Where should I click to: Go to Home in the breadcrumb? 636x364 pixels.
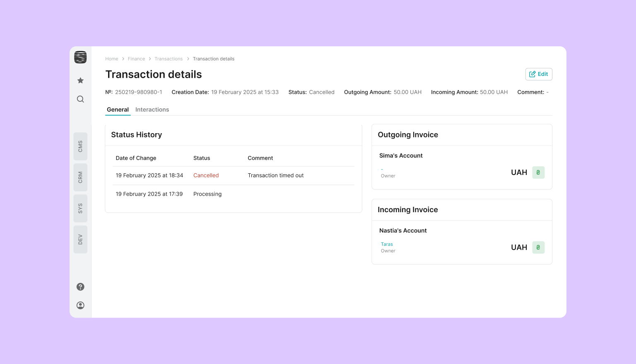[111, 59]
